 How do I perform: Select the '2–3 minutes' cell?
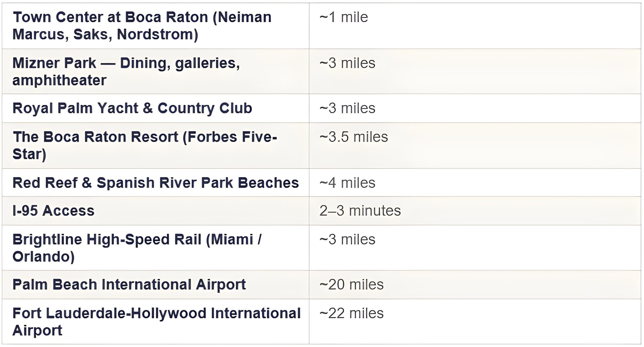[x=360, y=211]
